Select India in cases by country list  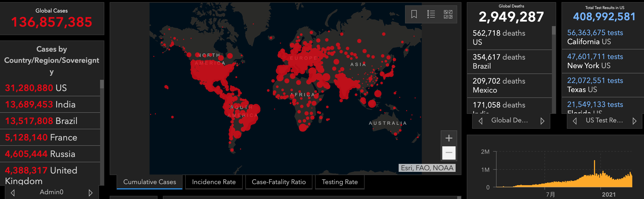[40, 105]
